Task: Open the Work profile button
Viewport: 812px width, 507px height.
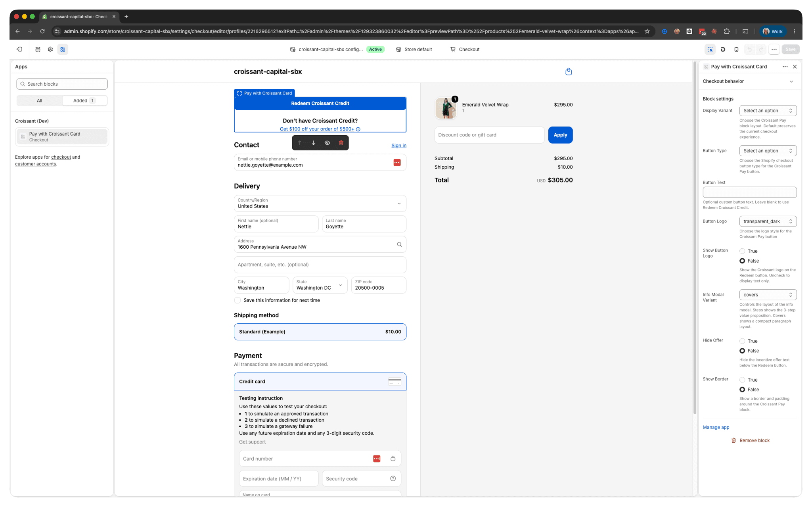Action: tap(773, 31)
